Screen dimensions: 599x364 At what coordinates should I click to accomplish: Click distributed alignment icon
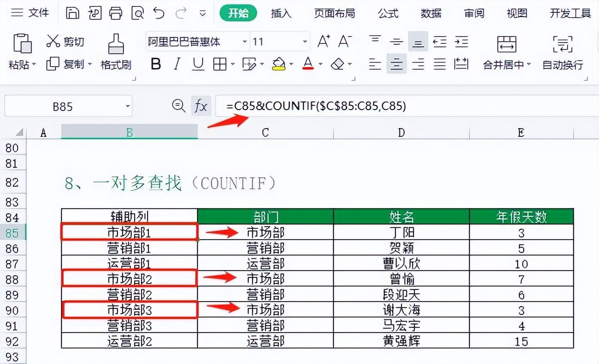461,65
